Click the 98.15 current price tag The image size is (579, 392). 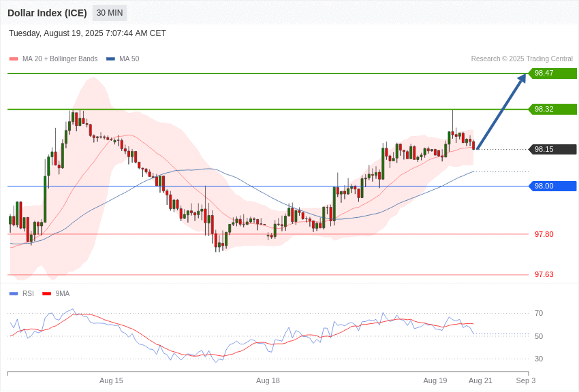pos(553,149)
